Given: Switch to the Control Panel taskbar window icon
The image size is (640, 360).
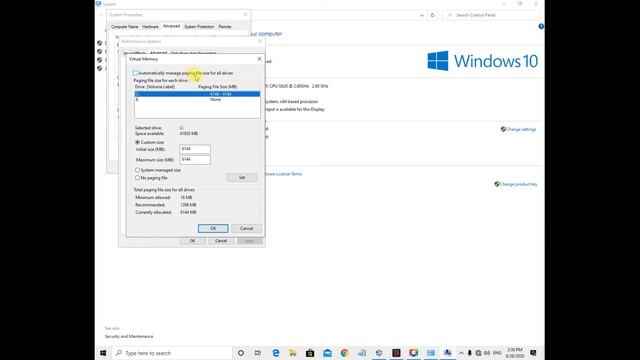Looking at the screenshot, I should tap(431, 353).
